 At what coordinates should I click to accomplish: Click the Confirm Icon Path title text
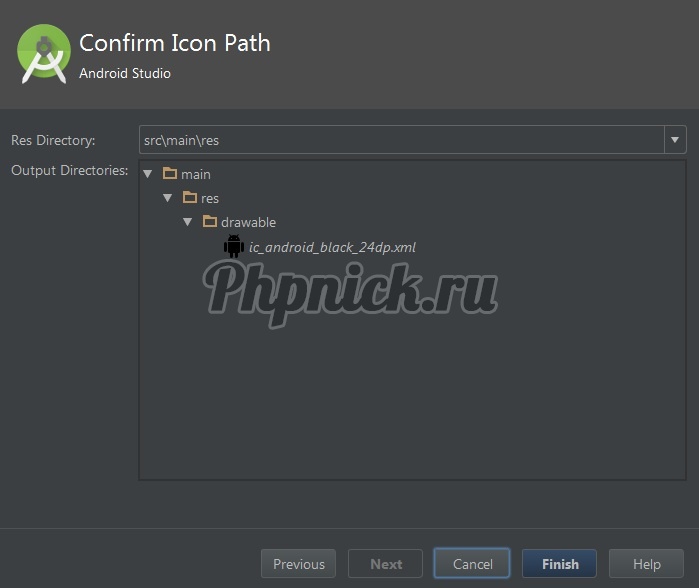pyautogui.click(x=175, y=43)
